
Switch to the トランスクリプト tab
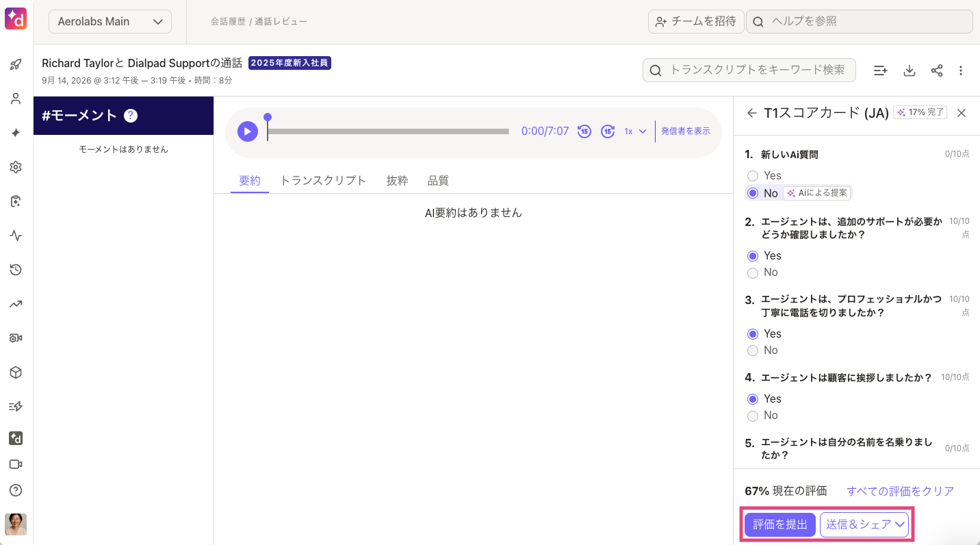tap(323, 181)
